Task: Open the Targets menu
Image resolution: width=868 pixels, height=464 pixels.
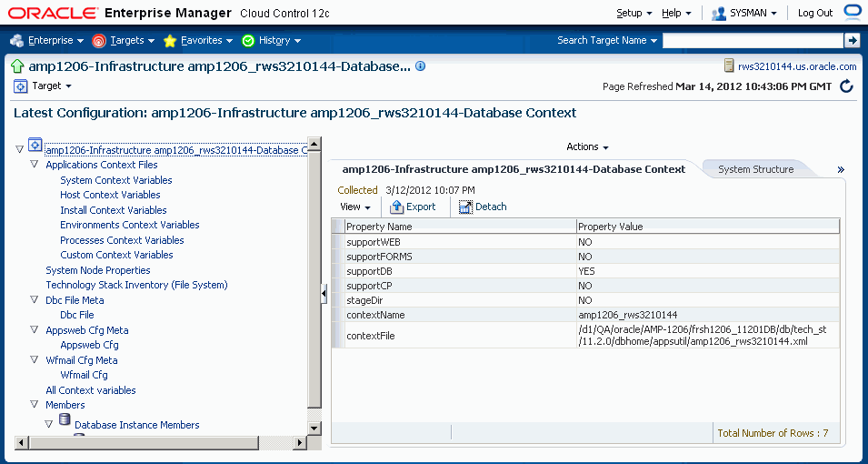Action: [x=124, y=40]
